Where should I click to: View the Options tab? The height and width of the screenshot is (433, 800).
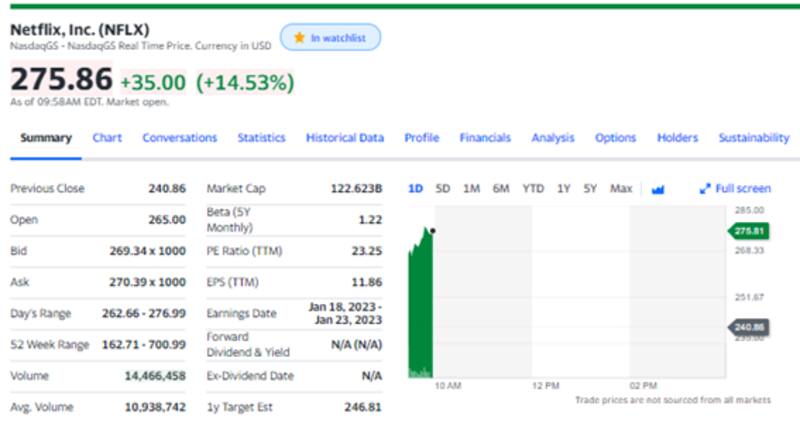click(x=615, y=138)
